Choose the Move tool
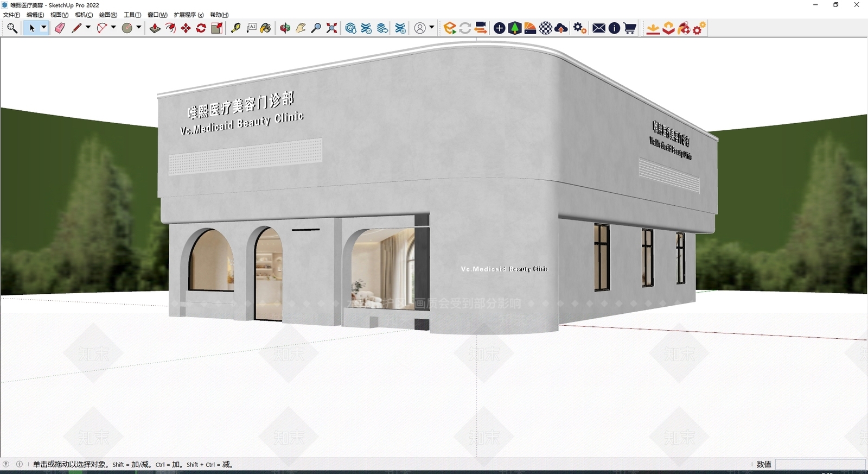Image resolution: width=868 pixels, height=474 pixels. (186, 28)
